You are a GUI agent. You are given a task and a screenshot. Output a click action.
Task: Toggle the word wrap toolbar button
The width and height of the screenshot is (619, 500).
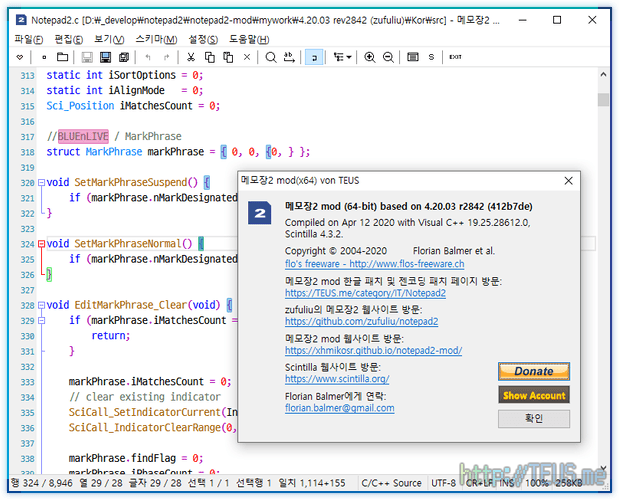point(314,57)
